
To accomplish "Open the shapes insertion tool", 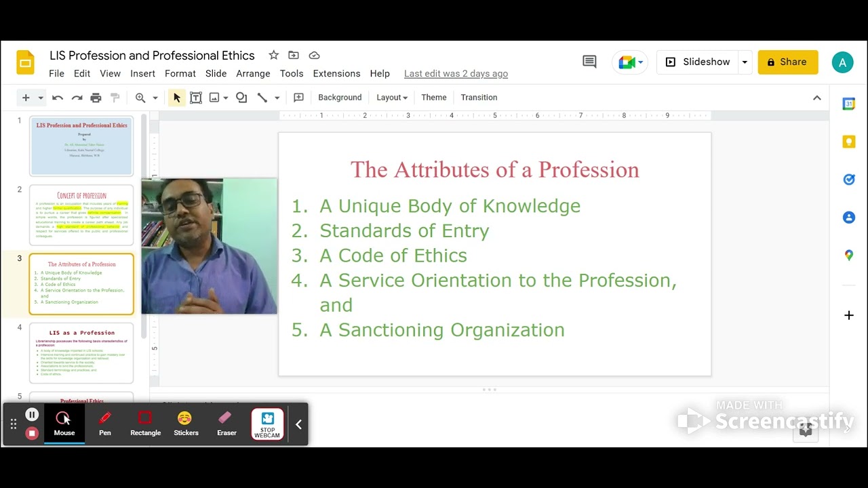I will click(241, 97).
